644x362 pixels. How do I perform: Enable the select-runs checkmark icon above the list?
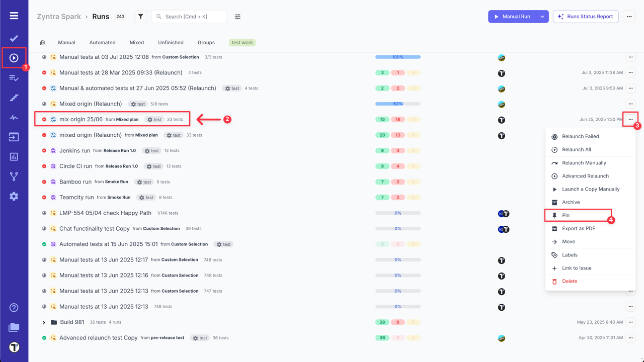(43, 42)
